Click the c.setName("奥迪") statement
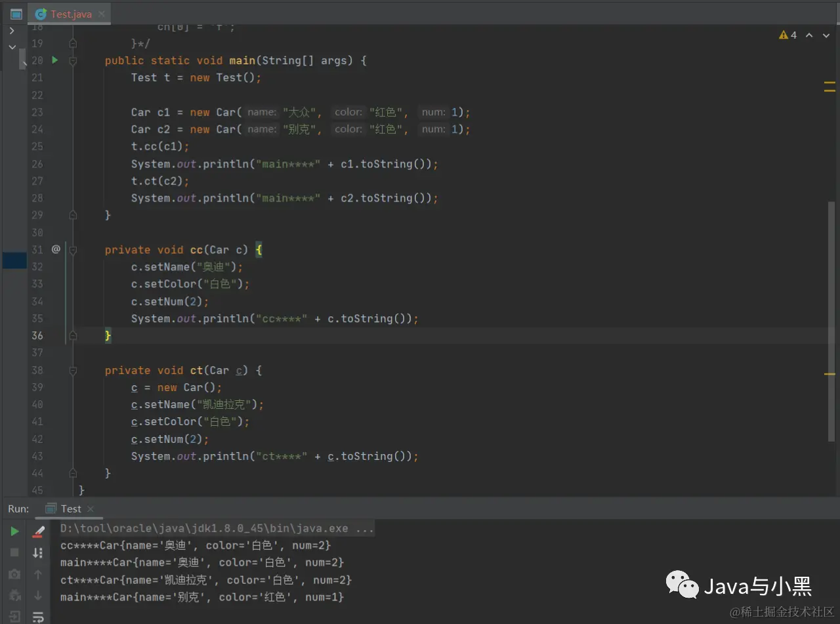 click(187, 267)
